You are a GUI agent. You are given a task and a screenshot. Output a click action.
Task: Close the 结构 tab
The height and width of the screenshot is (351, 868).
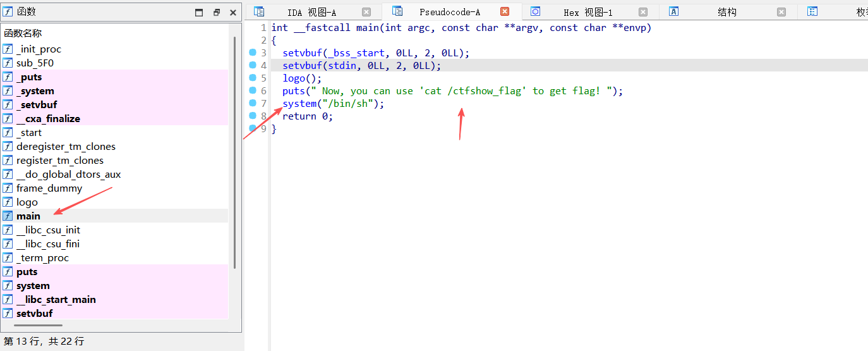click(781, 12)
